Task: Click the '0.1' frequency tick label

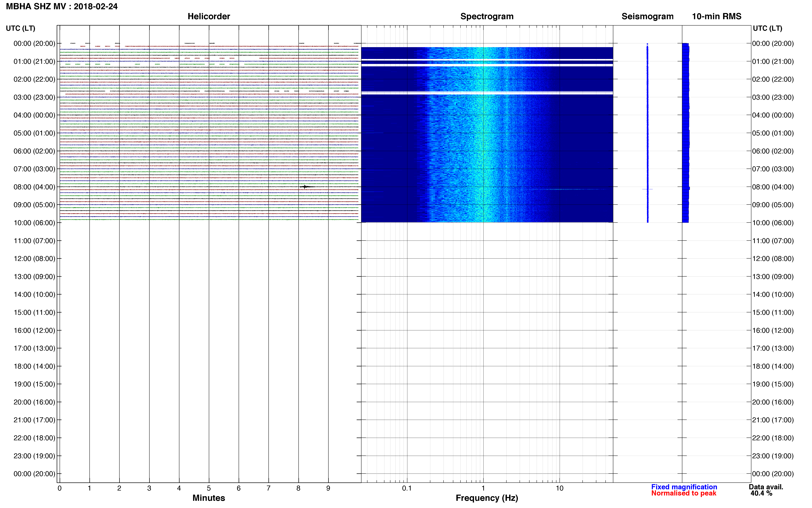Action: 407,488
